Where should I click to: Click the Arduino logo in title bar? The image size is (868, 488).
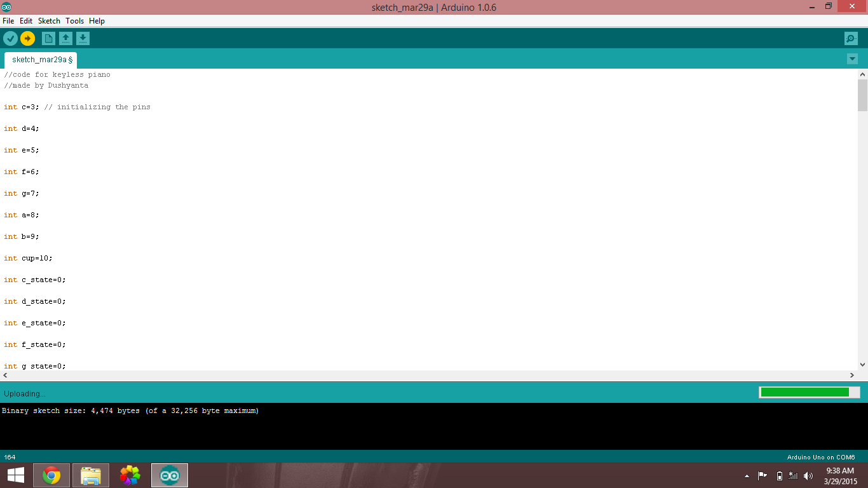[x=6, y=6]
